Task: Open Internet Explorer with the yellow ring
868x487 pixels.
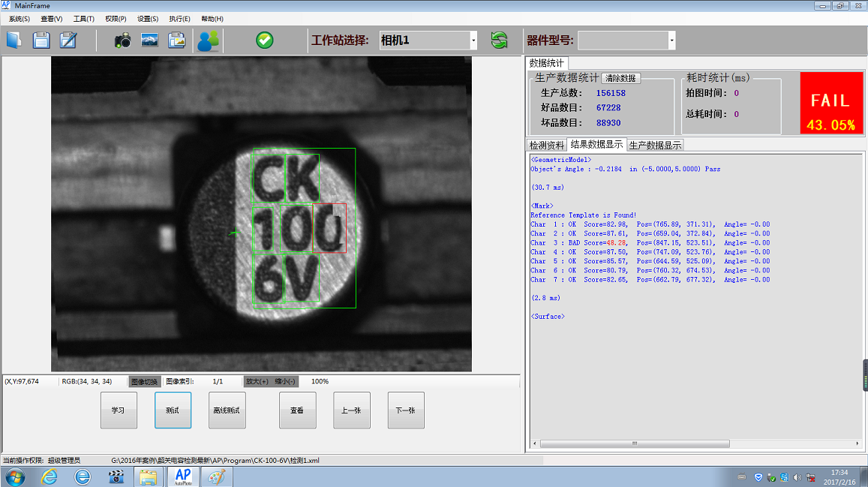Action: coord(50,476)
